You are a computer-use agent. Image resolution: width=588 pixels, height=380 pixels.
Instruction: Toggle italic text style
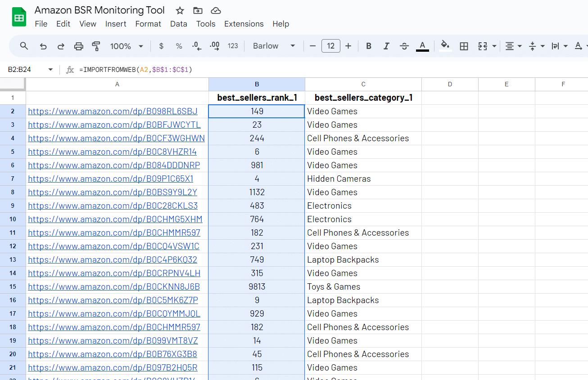pos(386,46)
